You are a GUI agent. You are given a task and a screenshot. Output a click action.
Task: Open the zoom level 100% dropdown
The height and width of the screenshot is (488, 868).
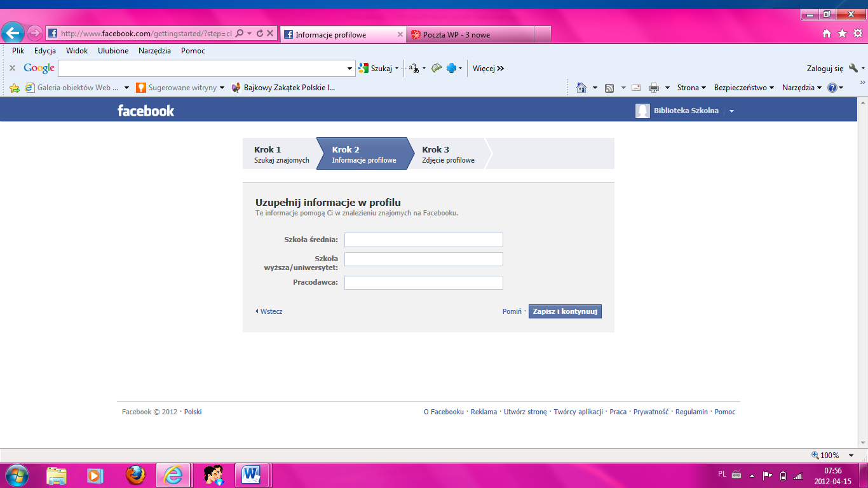click(851, 455)
